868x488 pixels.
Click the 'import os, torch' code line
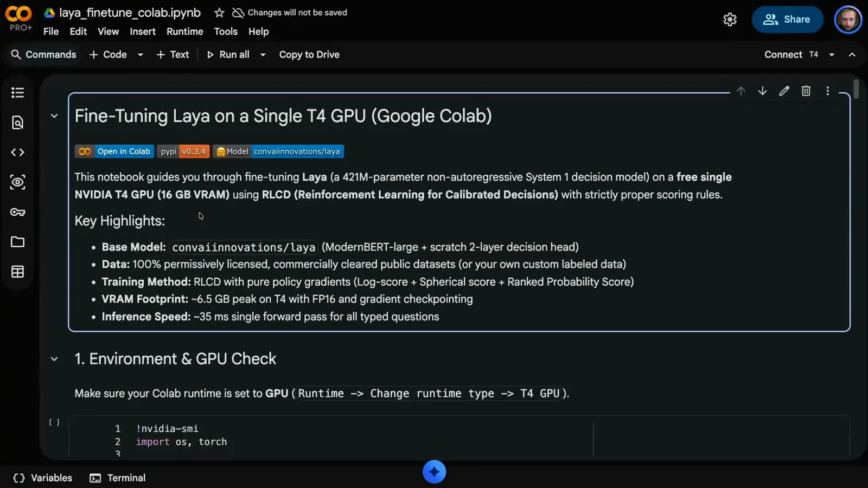(x=181, y=442)
